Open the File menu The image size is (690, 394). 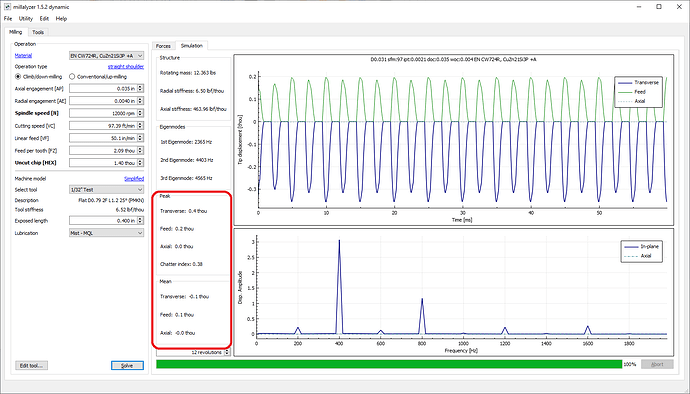(x=8, y=18)
